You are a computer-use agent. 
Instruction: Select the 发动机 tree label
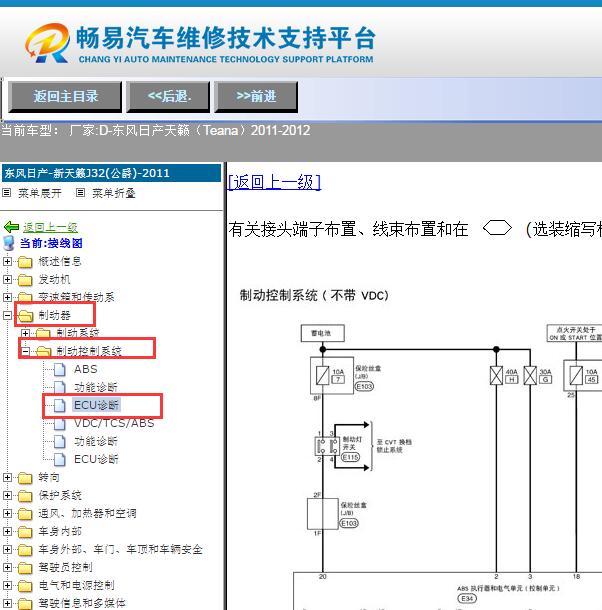54,279
